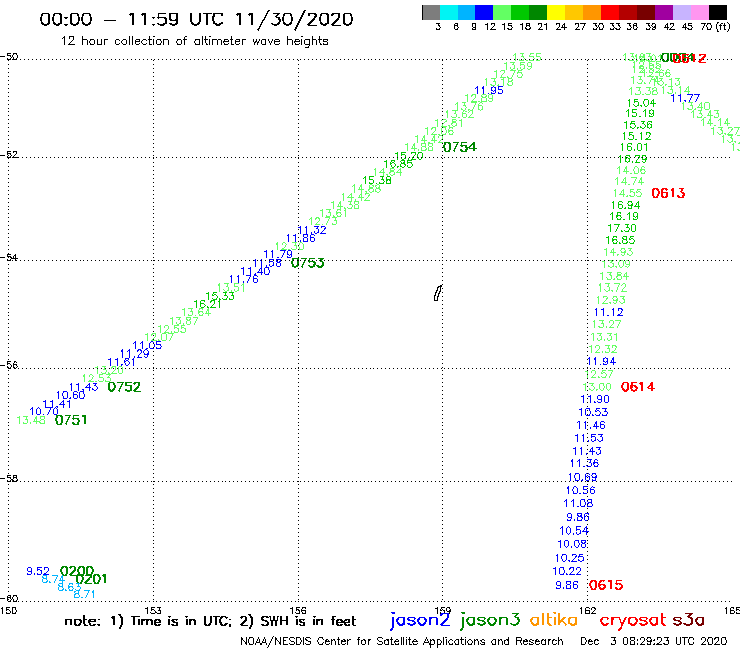Click the red 0613 time stamp
The width and height of the screenshot is (740, 650).
[x=668, y=193]
